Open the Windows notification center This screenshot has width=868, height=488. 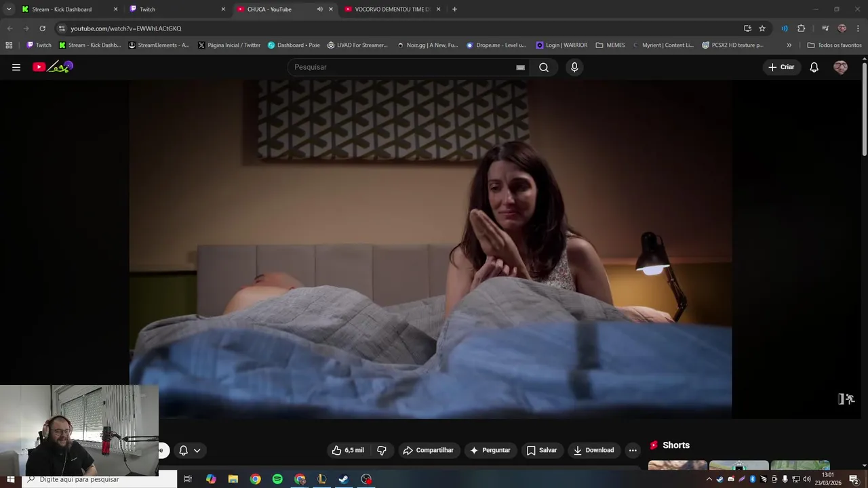pyautogui.click(x=854, y=479)
